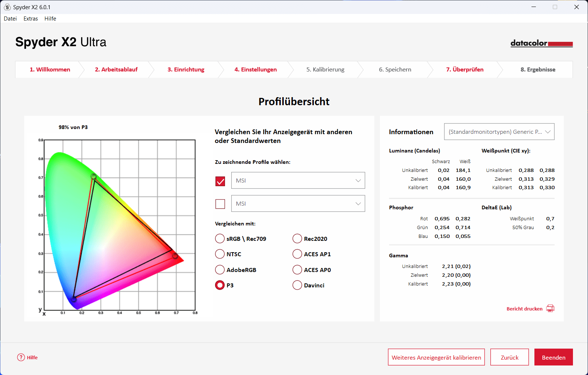Click the Bericht drucken link
This screenshot has width=588, height=375.
pyautogui.click(x=525, y=309)
